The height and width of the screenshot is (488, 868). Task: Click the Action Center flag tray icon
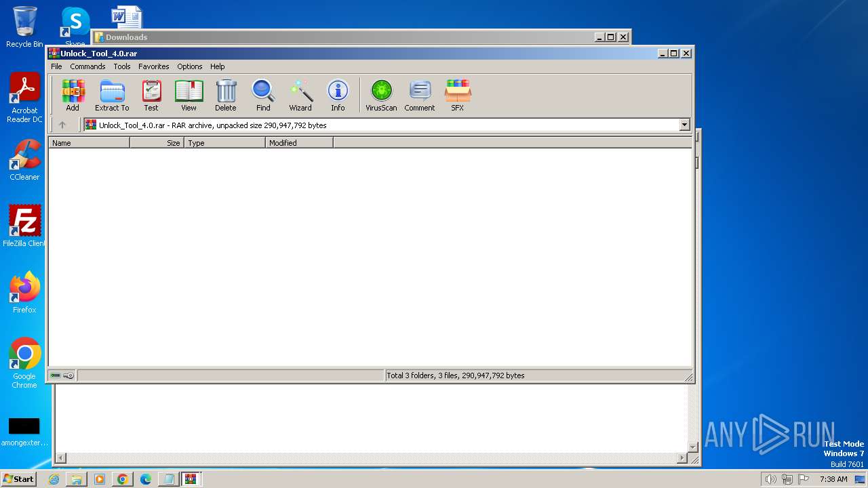(804, 479)
